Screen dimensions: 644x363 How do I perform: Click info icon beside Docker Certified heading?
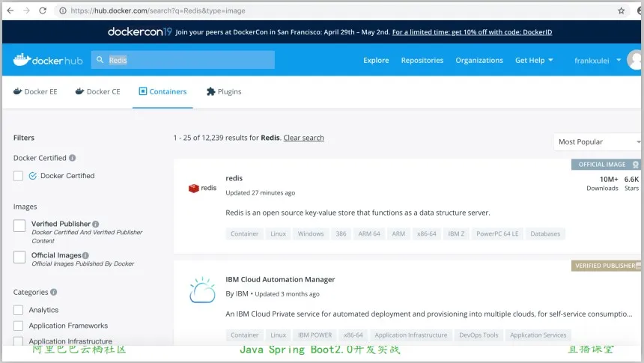(73, 158)
